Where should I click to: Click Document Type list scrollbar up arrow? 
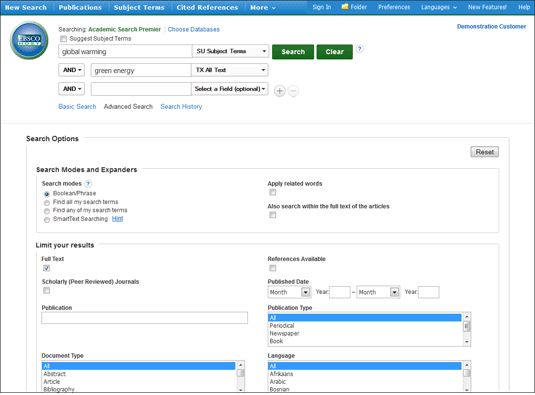tap(241, 365)
